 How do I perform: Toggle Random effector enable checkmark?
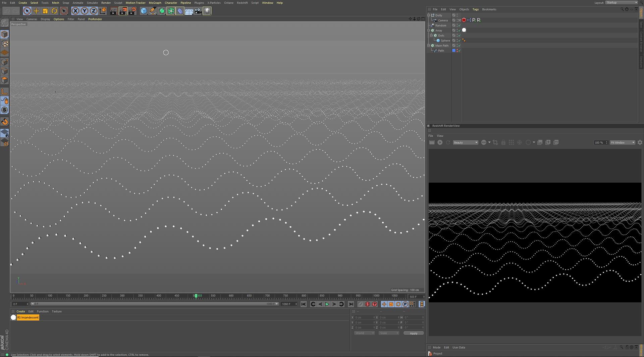pos(460,25)
